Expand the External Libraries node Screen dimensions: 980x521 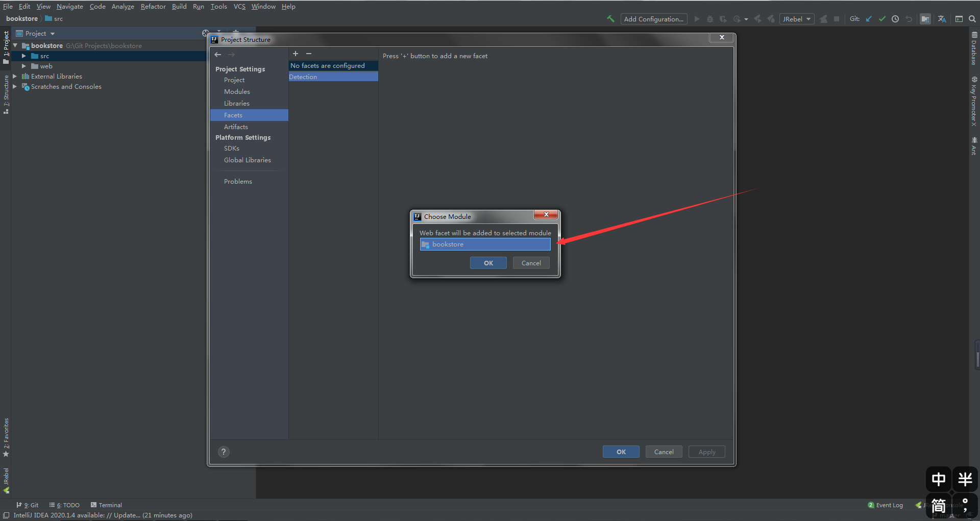coord(15,77)
